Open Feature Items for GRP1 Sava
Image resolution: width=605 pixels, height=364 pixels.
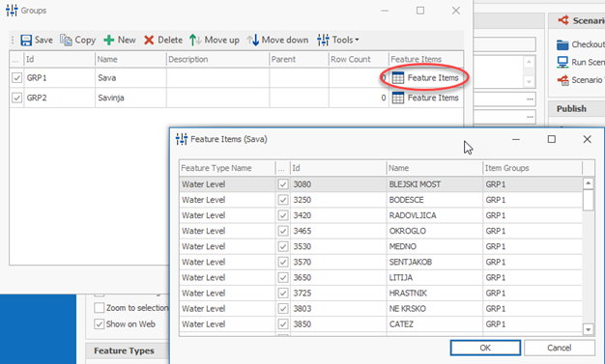tap(425, 78)
